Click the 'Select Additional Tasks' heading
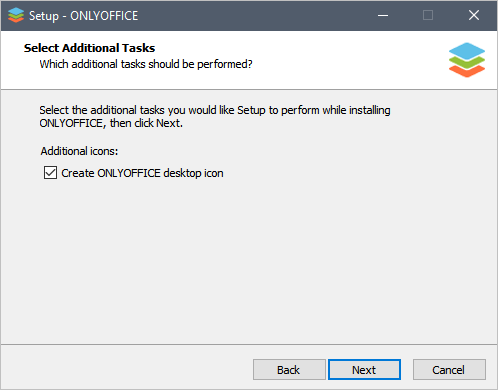Viewport: 498px width, 390px height. tap(89, 48)
